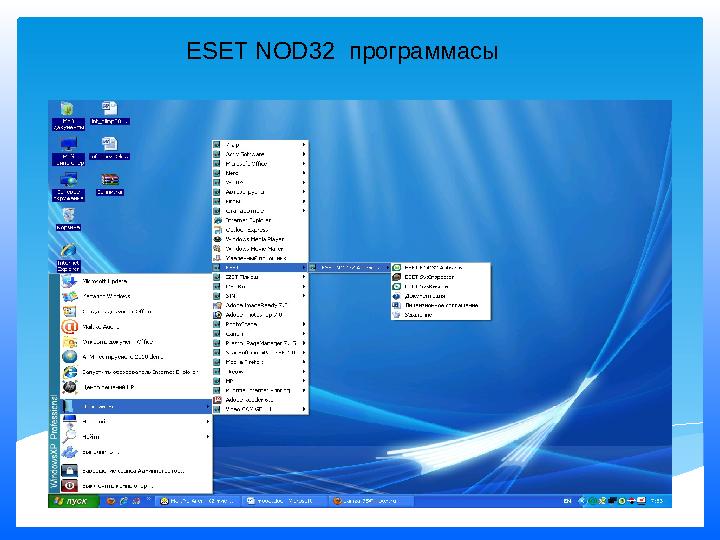
Task: Launch Mail.ru Agent from the Start menu
Action: (x=136, y=327)
